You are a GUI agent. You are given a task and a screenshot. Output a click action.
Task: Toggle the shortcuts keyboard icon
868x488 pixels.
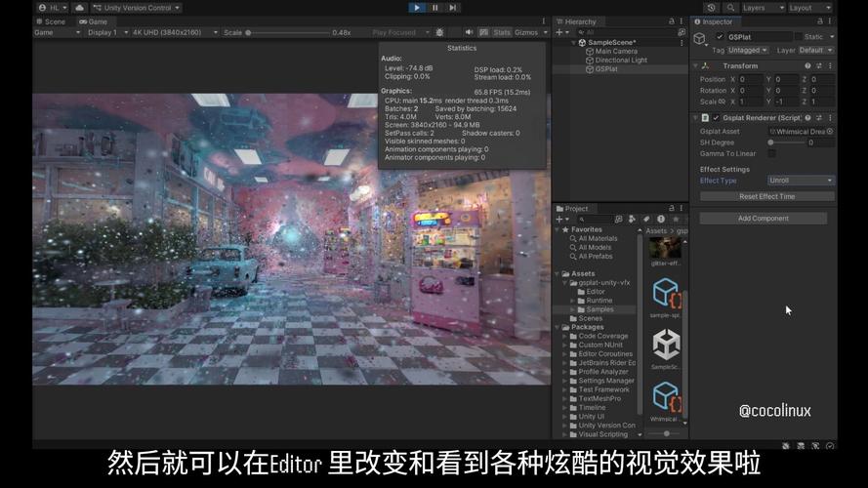coord(484,32)
